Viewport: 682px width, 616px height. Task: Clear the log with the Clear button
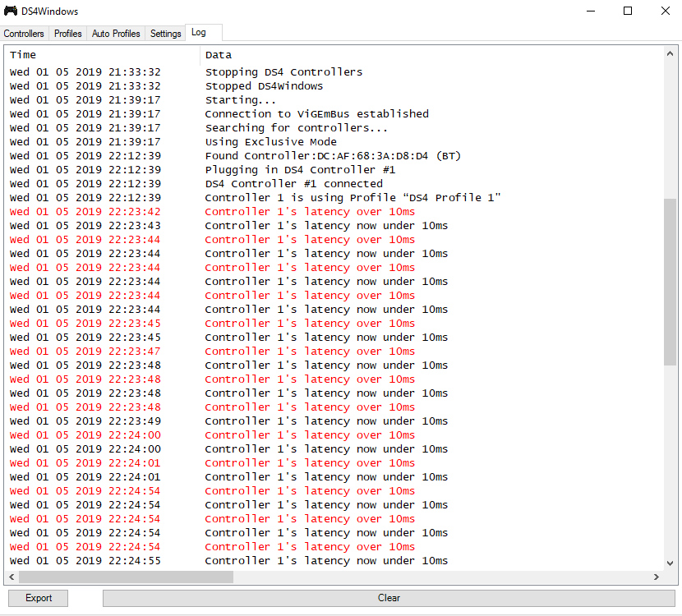[x=389, y=598]
